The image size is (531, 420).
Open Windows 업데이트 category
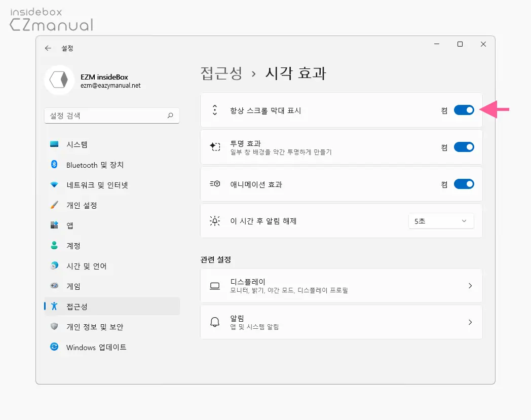[x=112, y=347]
